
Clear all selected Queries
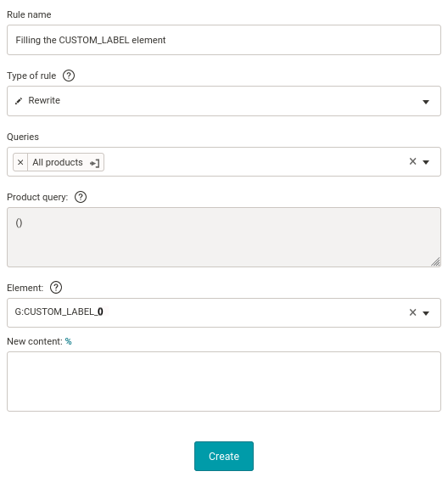click(412, 161)
